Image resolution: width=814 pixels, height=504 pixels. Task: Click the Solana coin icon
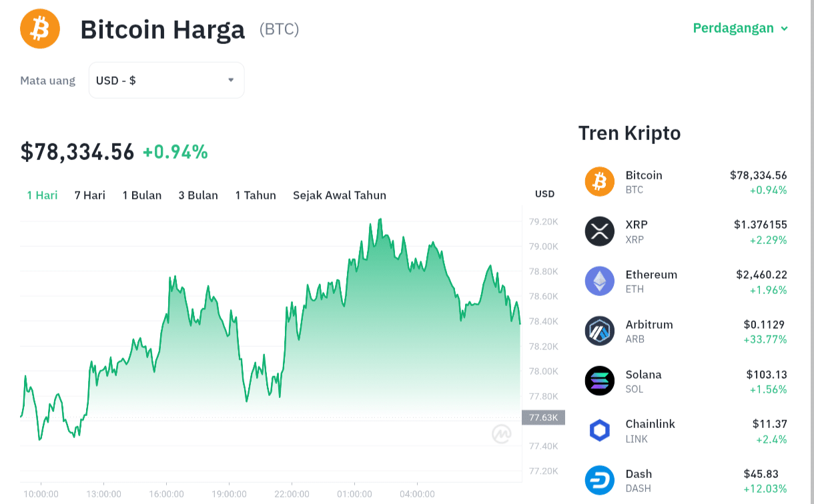pos(599,381)
